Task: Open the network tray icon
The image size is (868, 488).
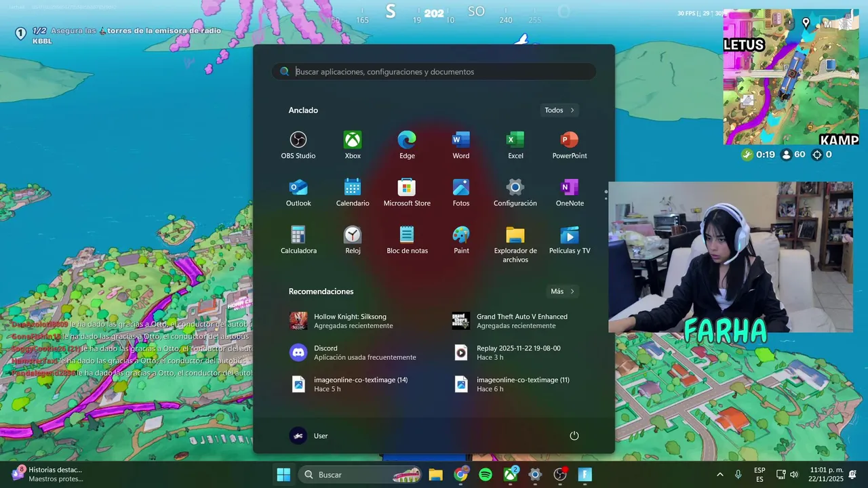Action: point(781,474)
